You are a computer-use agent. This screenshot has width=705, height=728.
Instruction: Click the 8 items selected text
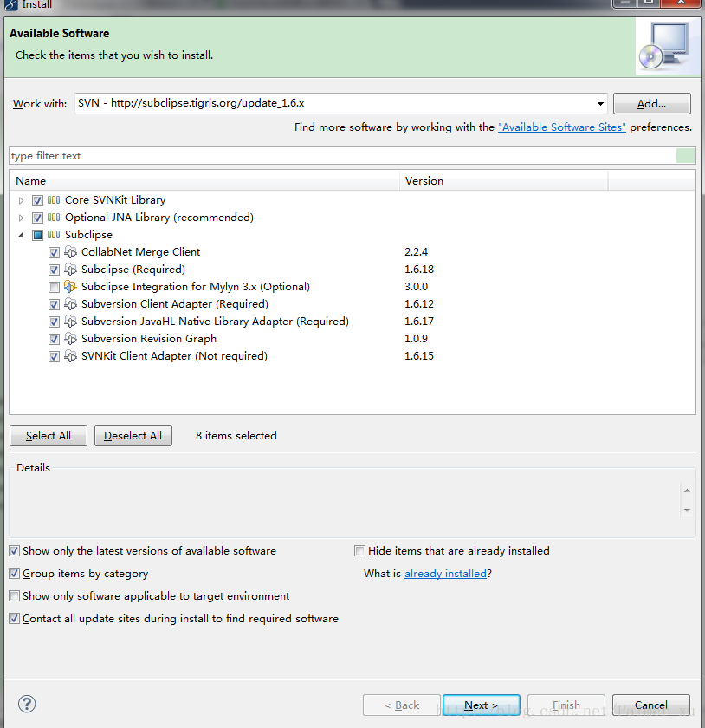(236, 435)
